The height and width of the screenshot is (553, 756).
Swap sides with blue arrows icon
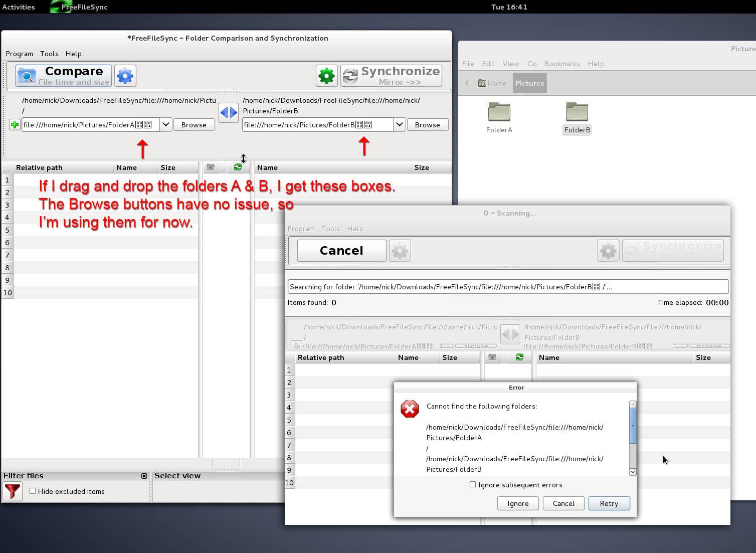click(x=229, y=112)
